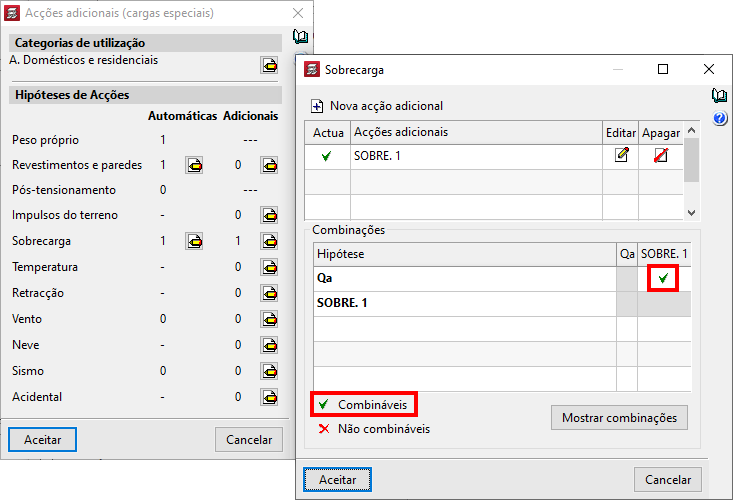The width and height of the screenshot is (733, 500).
Task: Open the help question mark icon
Action: pyautogui.click(x=719, y=119)
